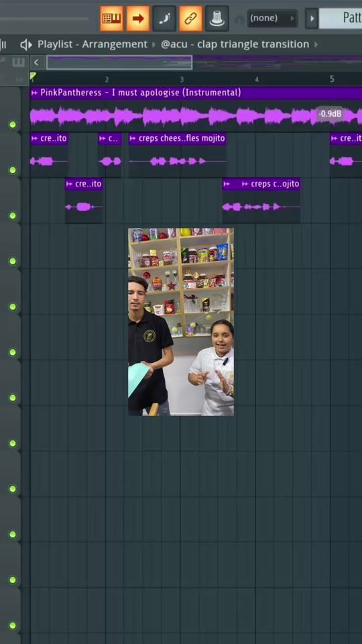Click the knob icon in toolbar
Screen dimensions: 362x644
tap(217, 19)
